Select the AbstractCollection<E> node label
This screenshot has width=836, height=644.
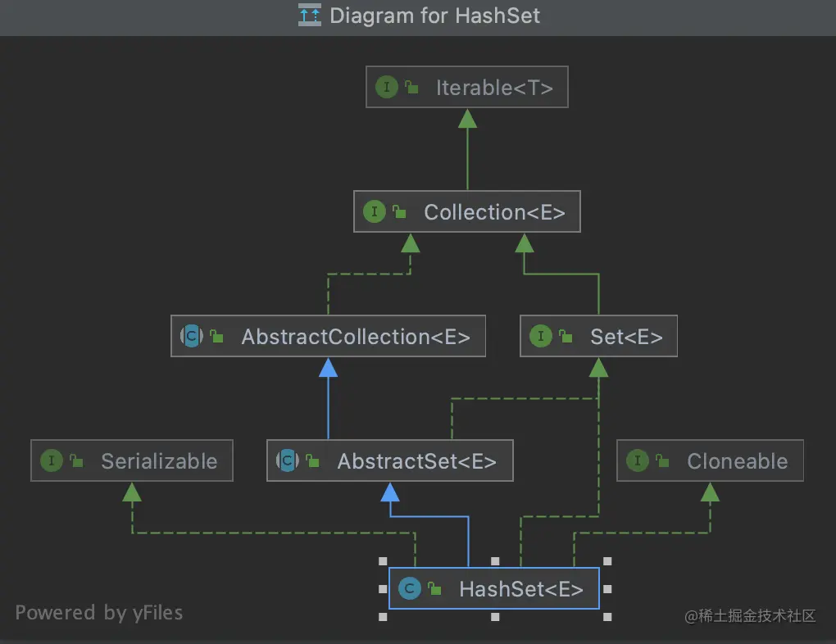355,336
